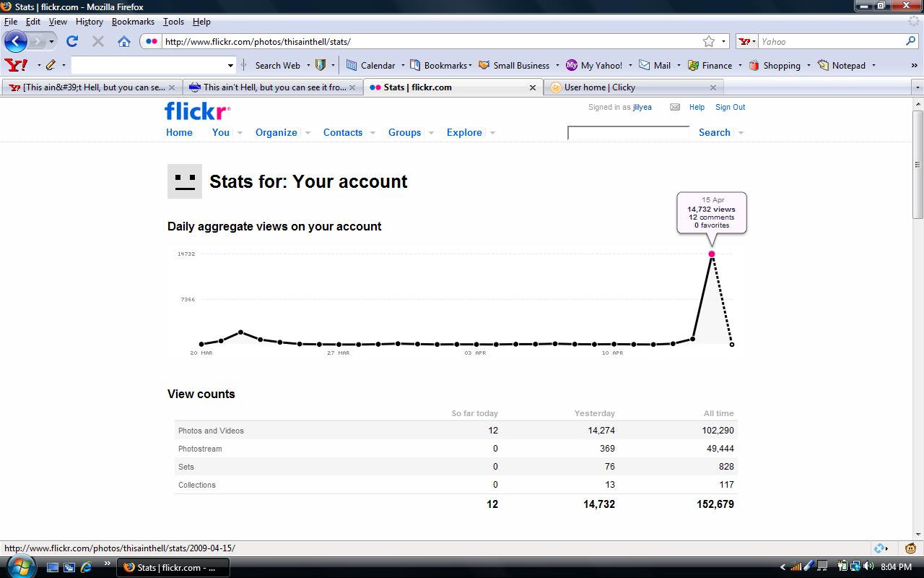
Task: Open Mail in the Yahoo toolbar
Action: tap(655, 65)
